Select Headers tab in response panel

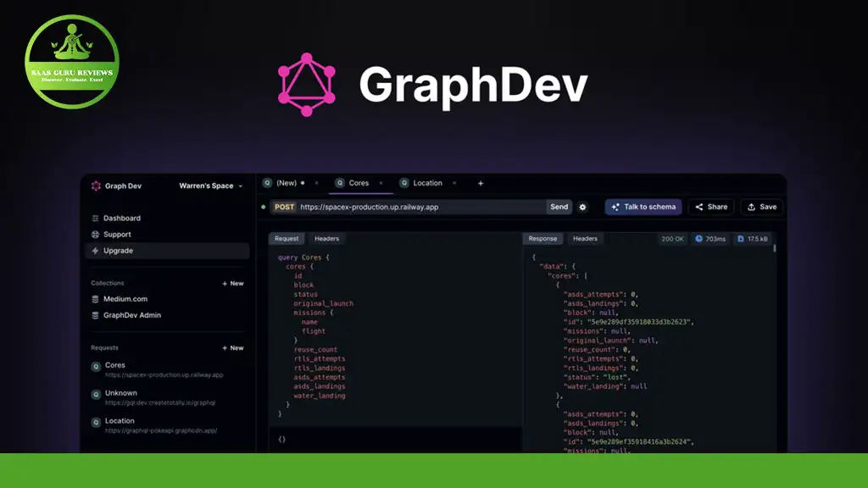pyautogui.click(x=585, y=238)
